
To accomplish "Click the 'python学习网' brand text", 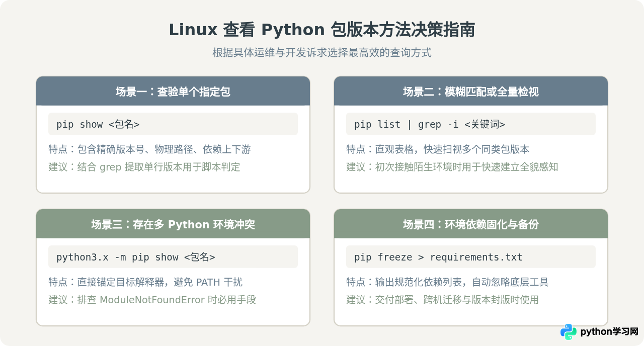I will 609,332.
